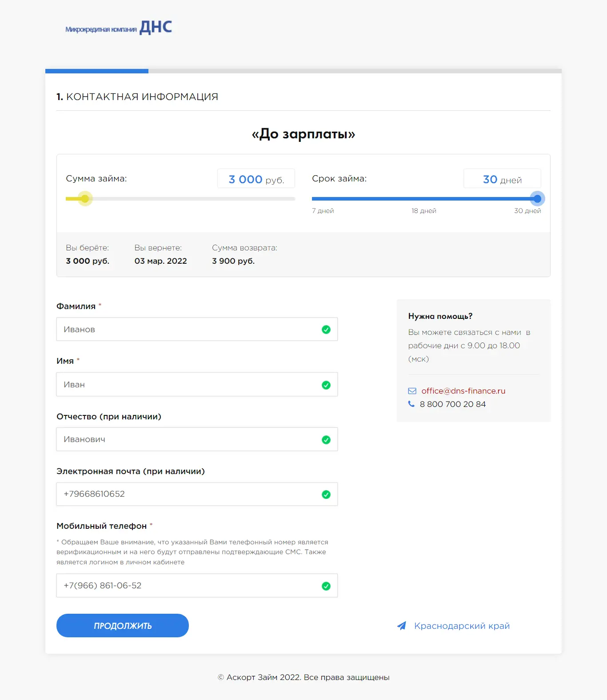This screenshot has width=607, height=700.
Task: Click green checkmark in Отчество field
Action: [326, 440]
